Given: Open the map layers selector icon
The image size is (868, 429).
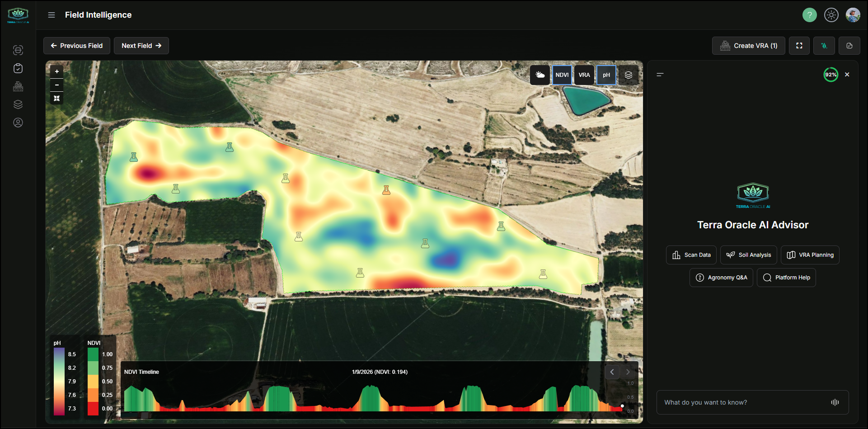Looking at the screenshot, I should tap(629, 75).
